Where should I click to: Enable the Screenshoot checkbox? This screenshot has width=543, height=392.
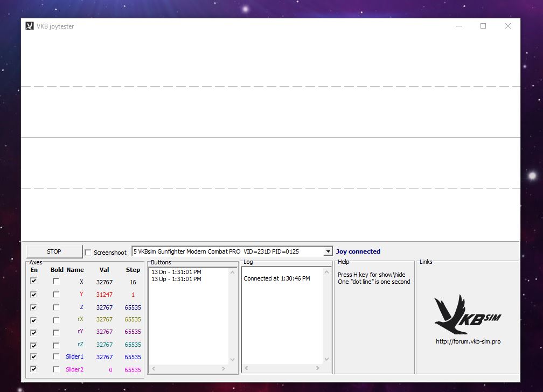point(88,253)
